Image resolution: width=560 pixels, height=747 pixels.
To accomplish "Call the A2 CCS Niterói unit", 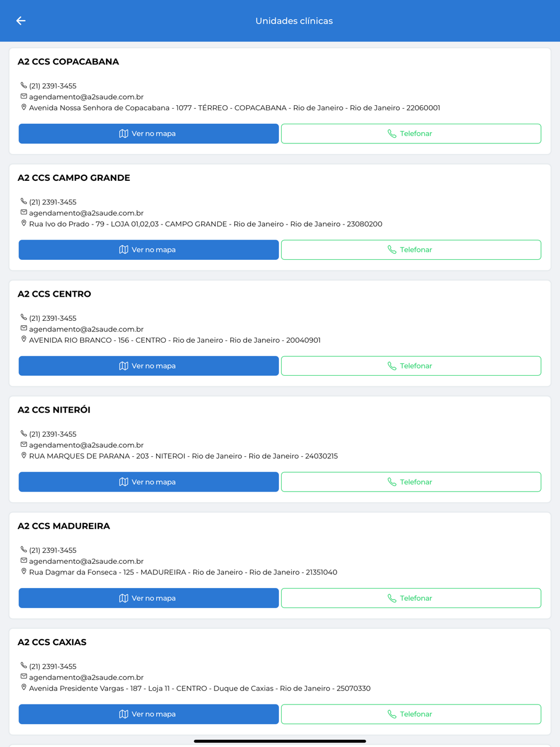I will coord(410,482).
